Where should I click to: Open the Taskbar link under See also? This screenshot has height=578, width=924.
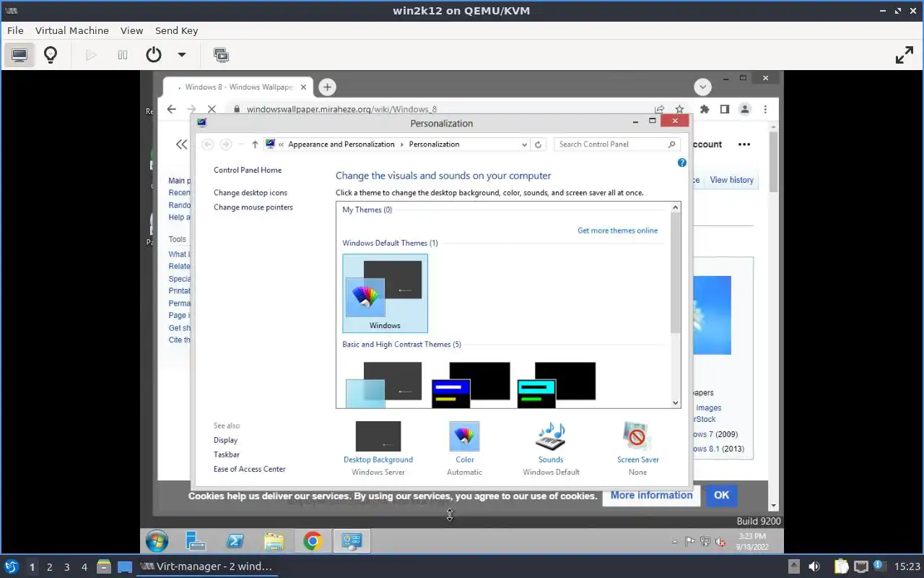pos(226,454)
